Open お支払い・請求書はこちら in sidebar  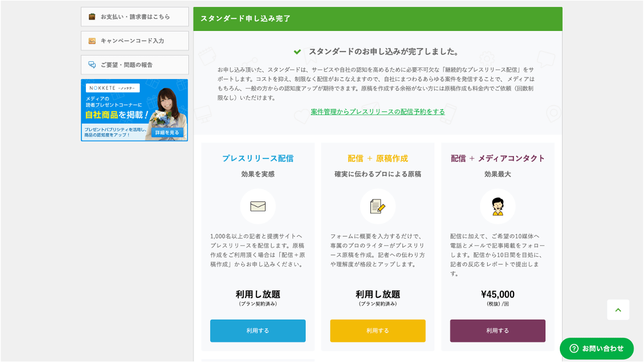tap(135, 17)
